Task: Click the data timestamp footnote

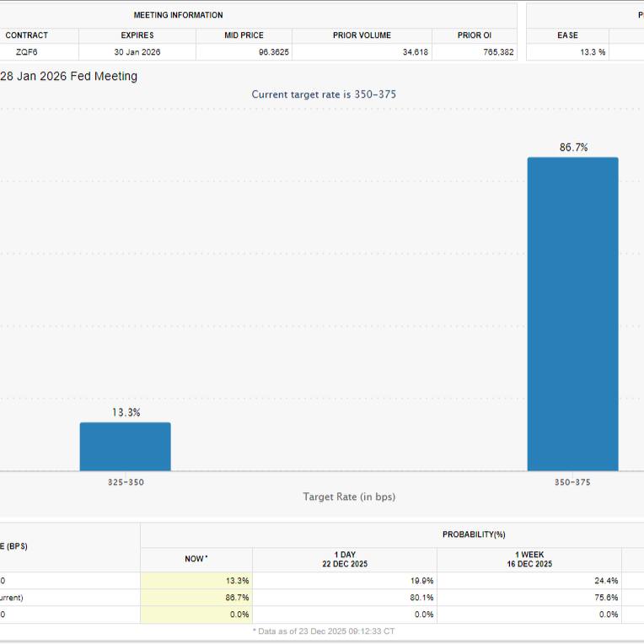Action: tap(324, 631)
